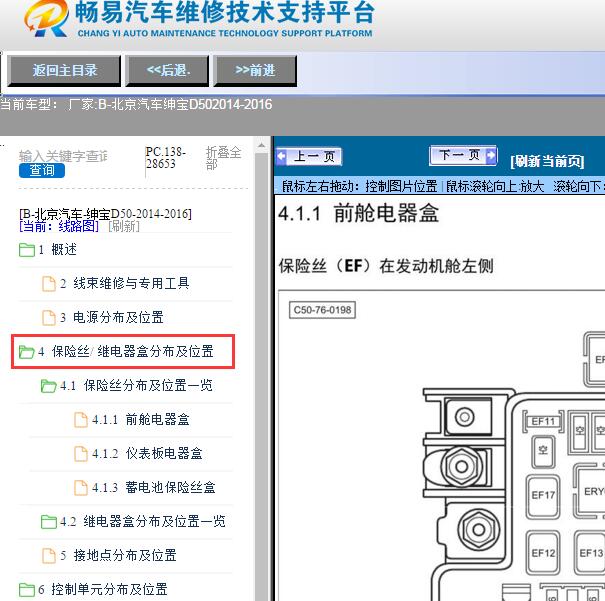This screenshot has height=601, width=605.
Task: Expand the folder icon beside 1 概述
Action: click(x=27, y=250)
